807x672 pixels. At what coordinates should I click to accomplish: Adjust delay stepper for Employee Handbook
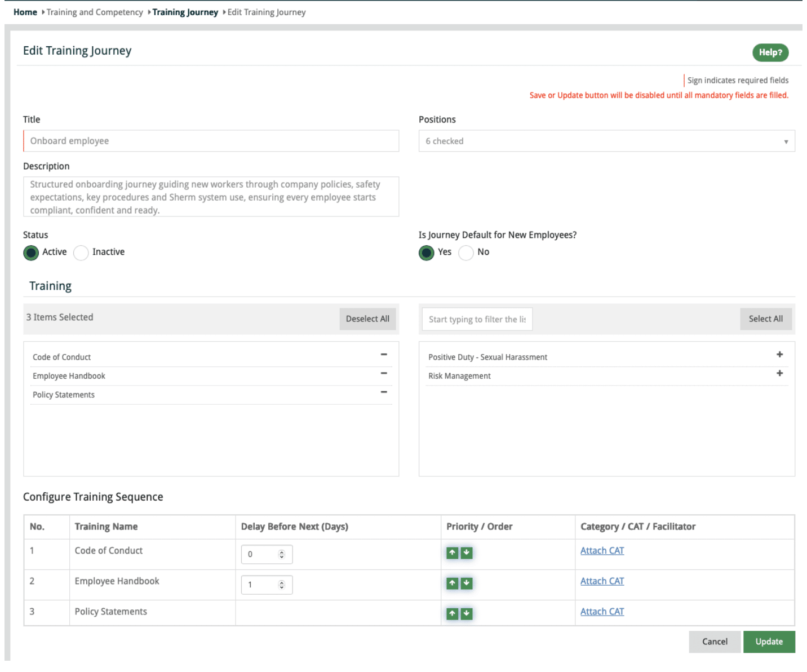pyautogui.click(x=282, y=585)
